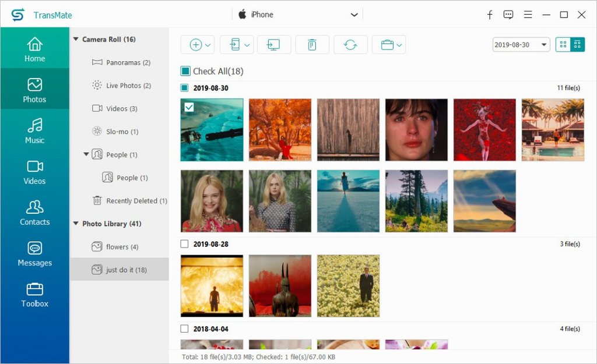Open the feedback chat icon

[x=508, y=15]
